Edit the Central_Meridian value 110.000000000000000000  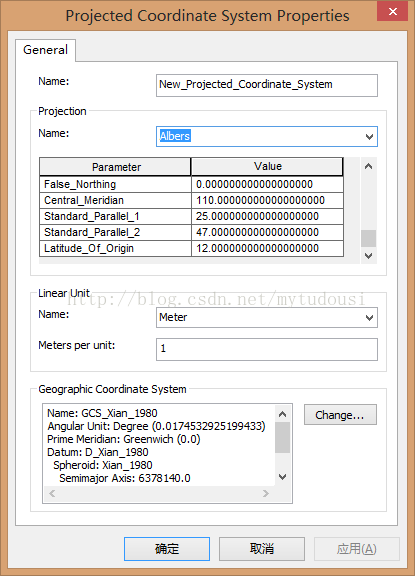coord(267,200)
